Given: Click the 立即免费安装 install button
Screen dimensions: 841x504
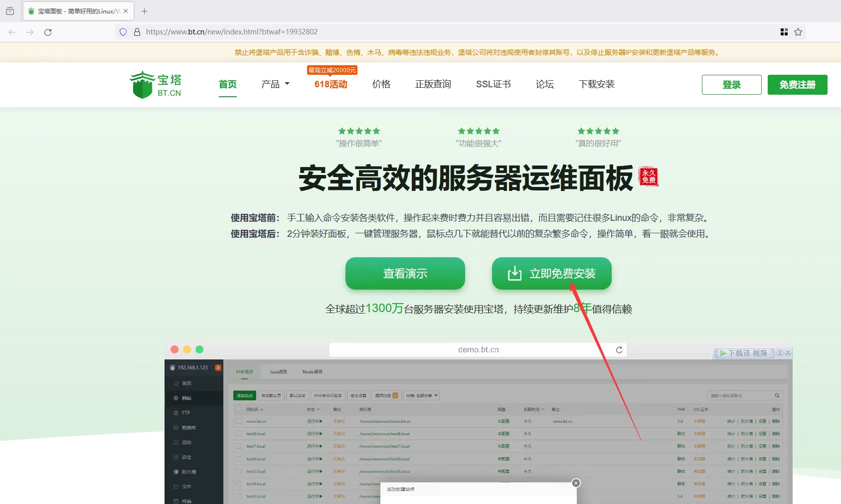Looking at the screenshot, I should 551,274.
